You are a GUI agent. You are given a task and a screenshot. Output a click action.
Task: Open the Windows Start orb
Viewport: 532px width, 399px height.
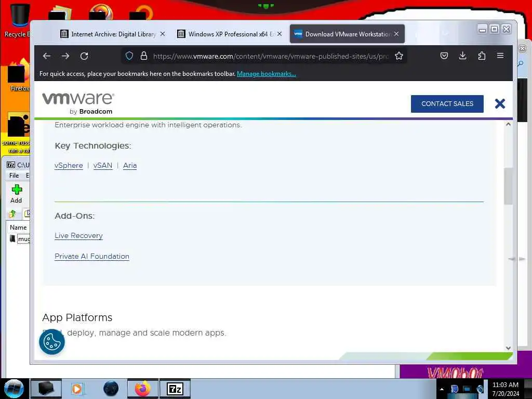pyautogui.click(x=14, y=389)
